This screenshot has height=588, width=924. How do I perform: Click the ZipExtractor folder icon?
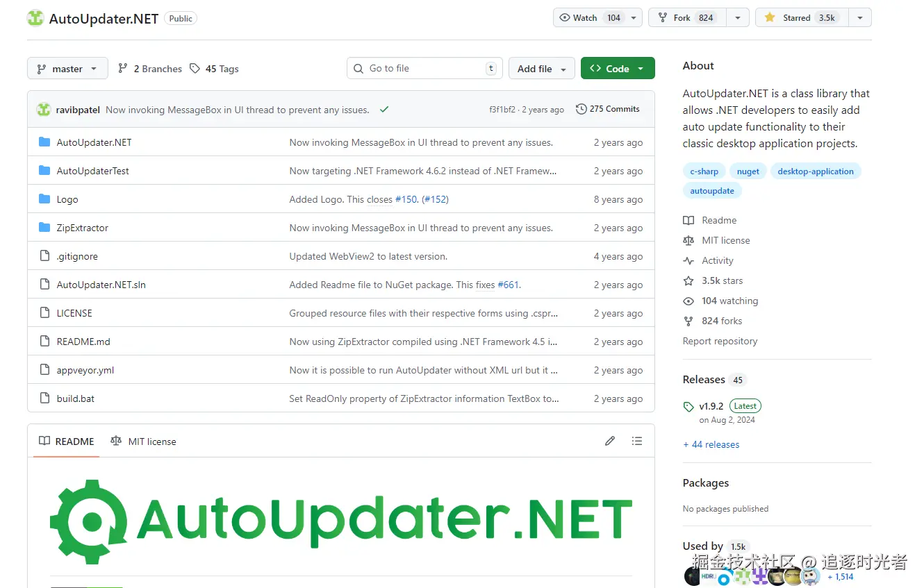44,228
